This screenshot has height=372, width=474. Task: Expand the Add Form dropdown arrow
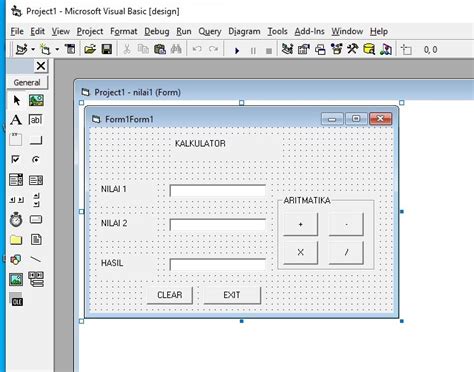click(x=57, y=49)
